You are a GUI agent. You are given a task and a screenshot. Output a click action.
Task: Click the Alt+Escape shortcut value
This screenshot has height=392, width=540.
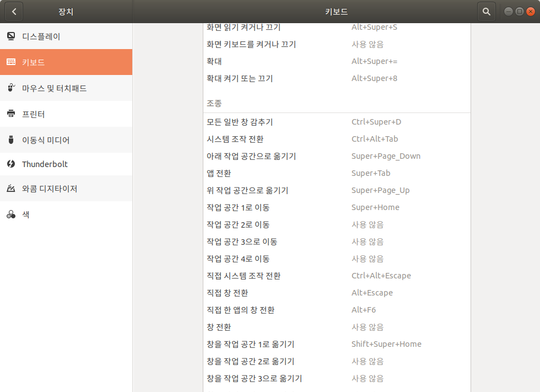pyautogui.click(x=372, y=293)
